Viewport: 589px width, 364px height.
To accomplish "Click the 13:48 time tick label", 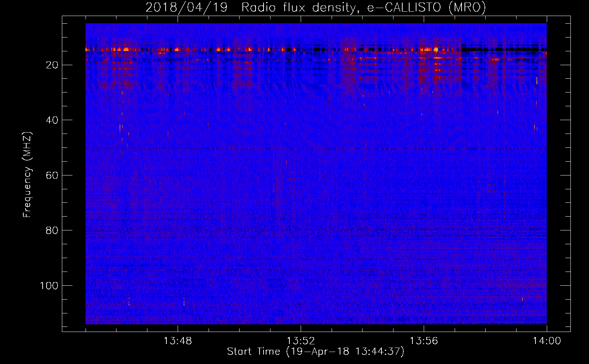I will pyautogui.click(x=178, y=341).
